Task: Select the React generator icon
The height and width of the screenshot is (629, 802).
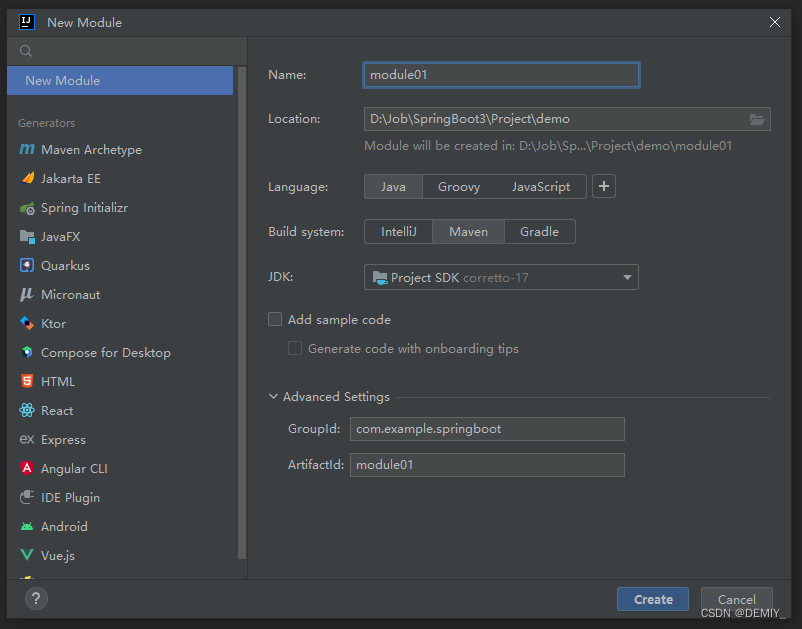Action: coord(27,410)
